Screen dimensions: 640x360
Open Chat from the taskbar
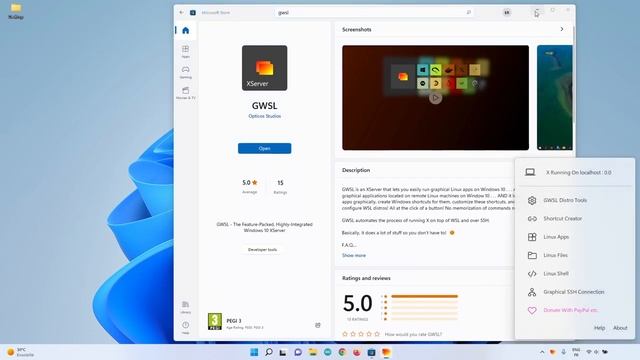pyautogui.click(x=298, y=352)
